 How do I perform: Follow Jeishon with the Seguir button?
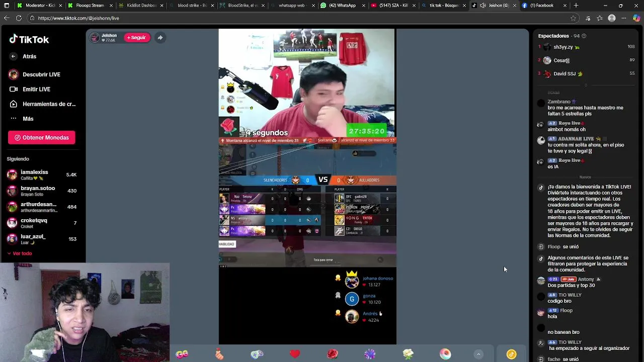pos(137,37)
